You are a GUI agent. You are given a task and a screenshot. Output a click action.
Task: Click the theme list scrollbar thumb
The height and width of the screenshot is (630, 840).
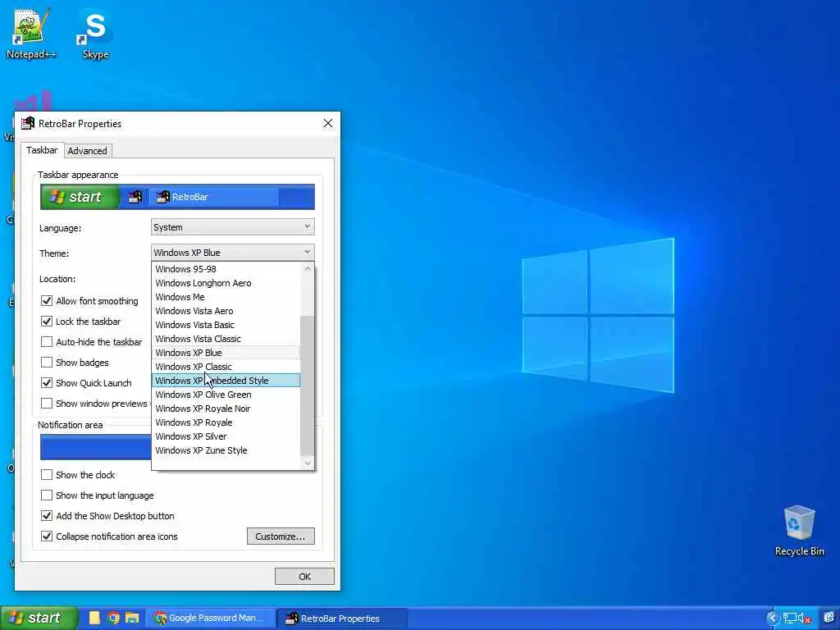coord(307,385)
